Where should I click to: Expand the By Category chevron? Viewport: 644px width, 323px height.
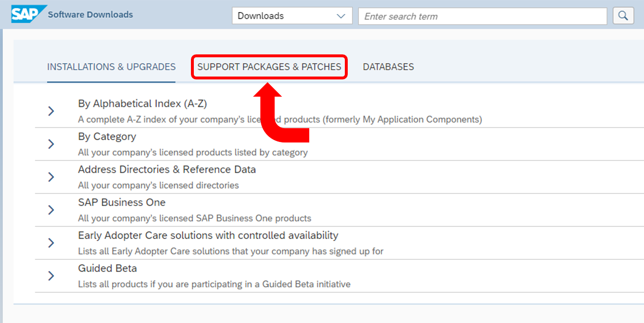51,144
